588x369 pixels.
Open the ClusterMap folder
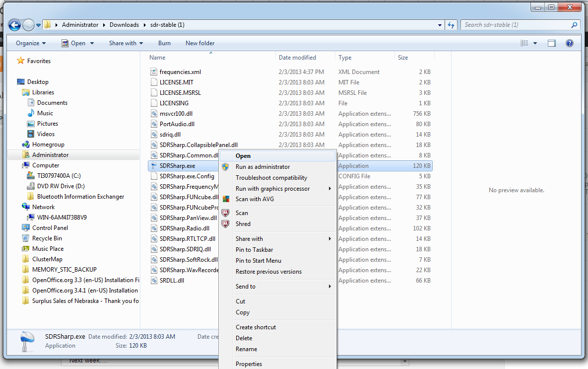47,259
